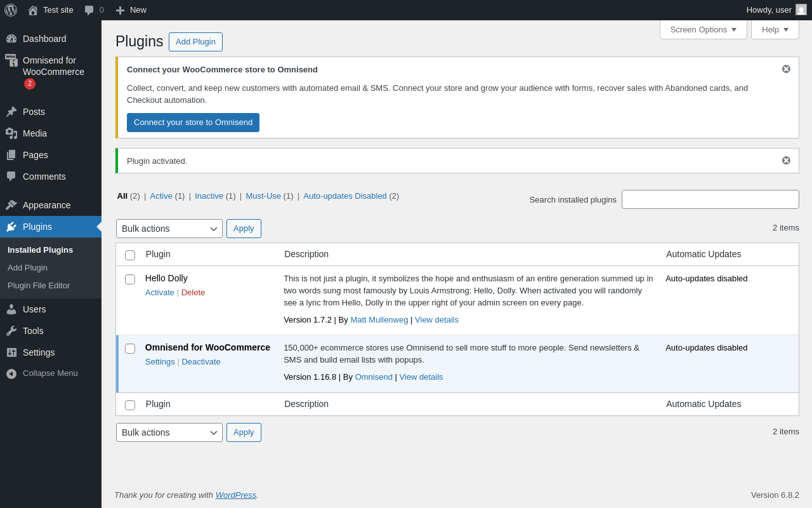
Task: Focus the Search installed plugins field
Action: point(710,199)
